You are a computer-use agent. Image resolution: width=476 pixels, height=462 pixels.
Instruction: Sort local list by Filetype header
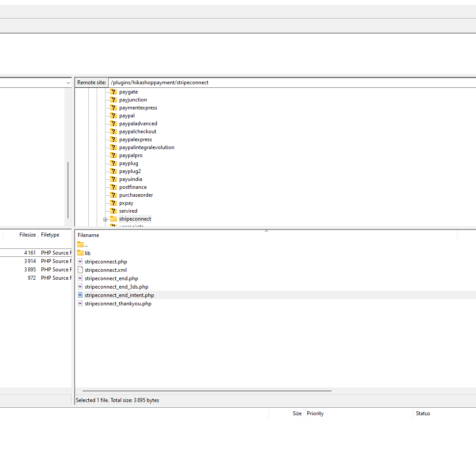(x=50, y=235)
